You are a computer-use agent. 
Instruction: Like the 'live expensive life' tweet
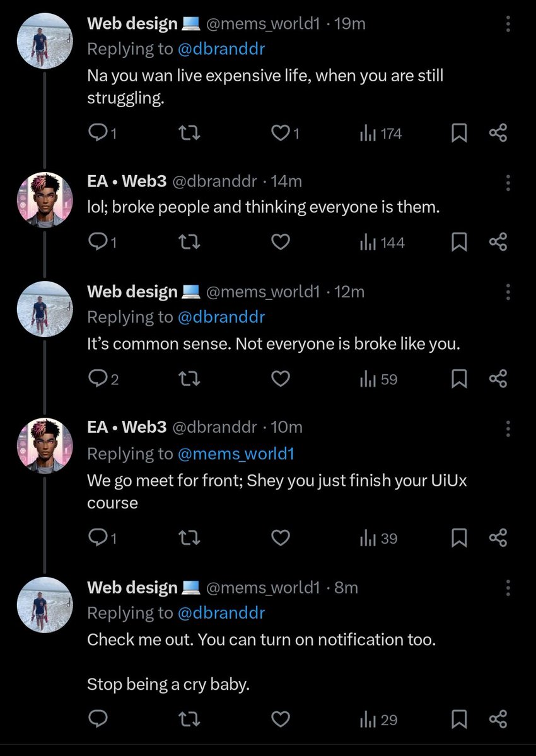281,133
